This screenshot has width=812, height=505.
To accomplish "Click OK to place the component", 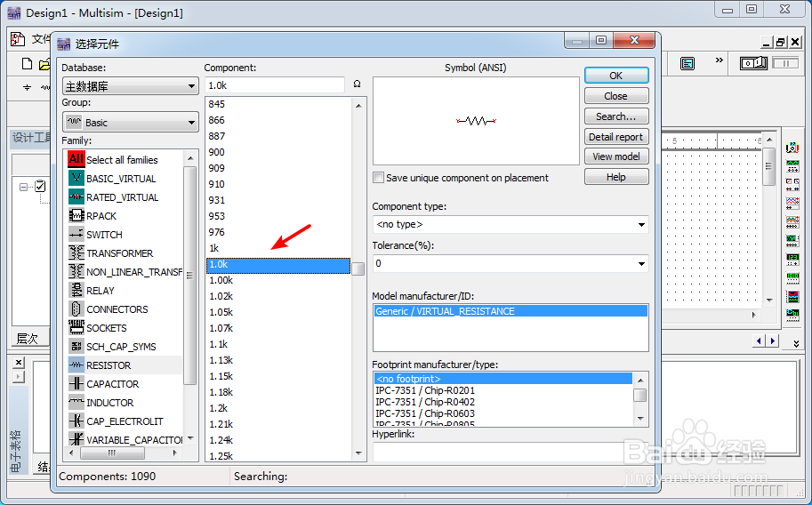I will [x=615, y=75].
